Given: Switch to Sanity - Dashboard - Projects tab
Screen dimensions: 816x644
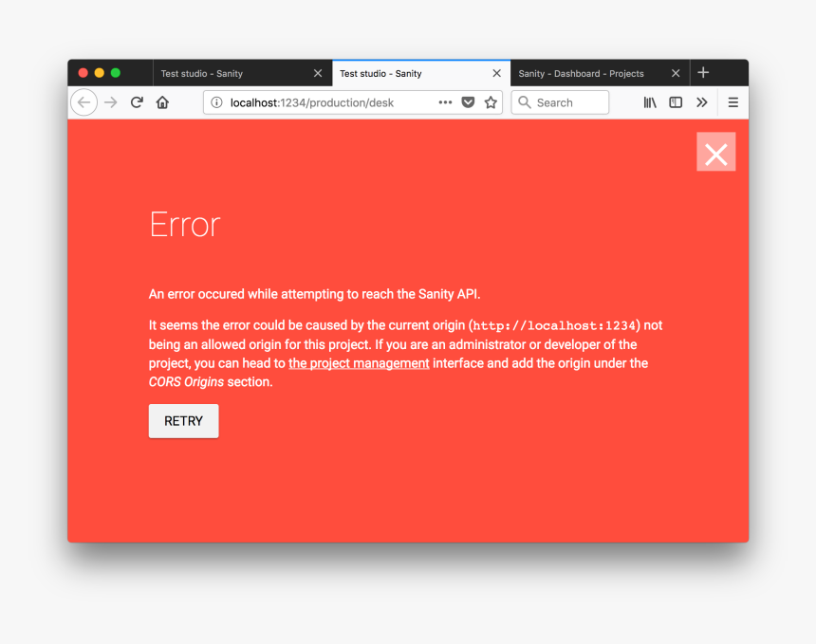Looking at the screenshot, I should [600, 73].
